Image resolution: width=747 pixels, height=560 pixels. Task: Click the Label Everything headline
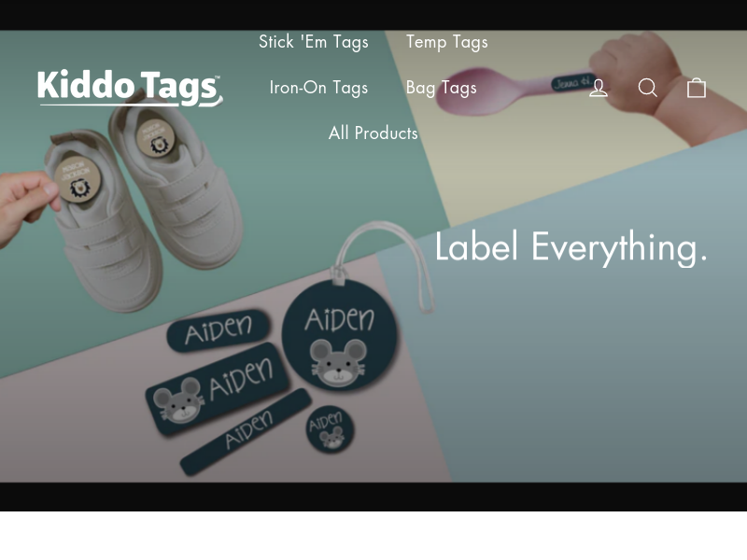tap(571, 247)
